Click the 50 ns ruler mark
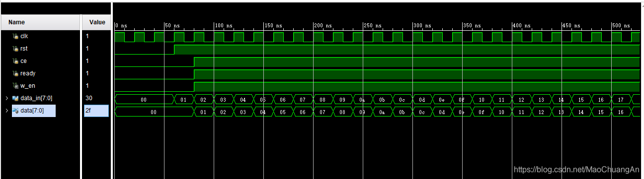644x179 pixels. 172,25
